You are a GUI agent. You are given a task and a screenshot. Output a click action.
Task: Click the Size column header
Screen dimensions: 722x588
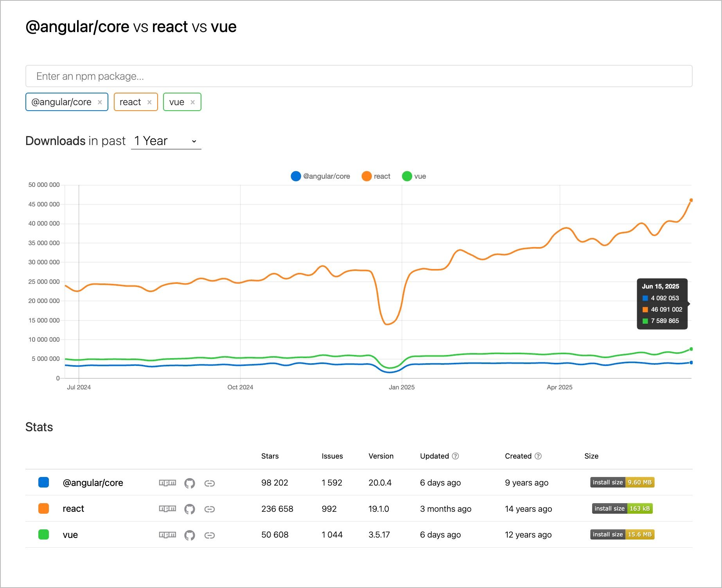[x=591, y=456]
